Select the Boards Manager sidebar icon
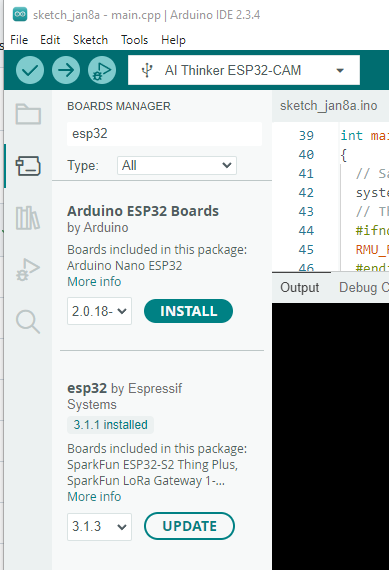The width and height of the screenshot is (389, 570). [28, 166]
